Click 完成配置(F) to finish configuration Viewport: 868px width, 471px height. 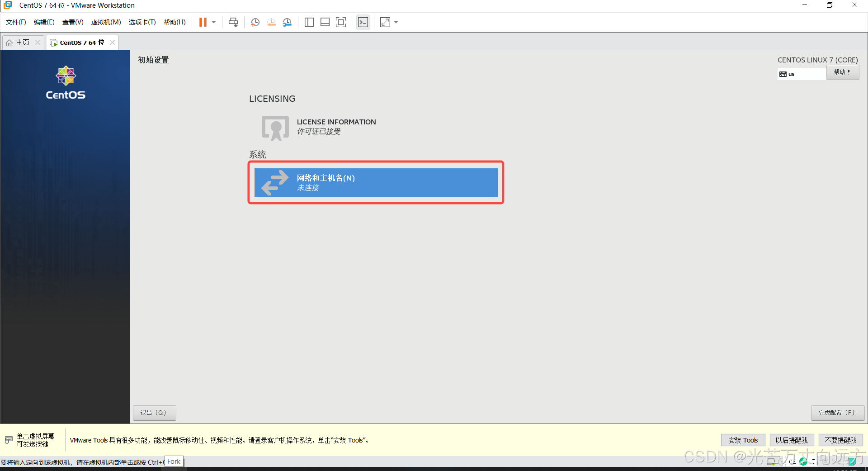(837, 413)
